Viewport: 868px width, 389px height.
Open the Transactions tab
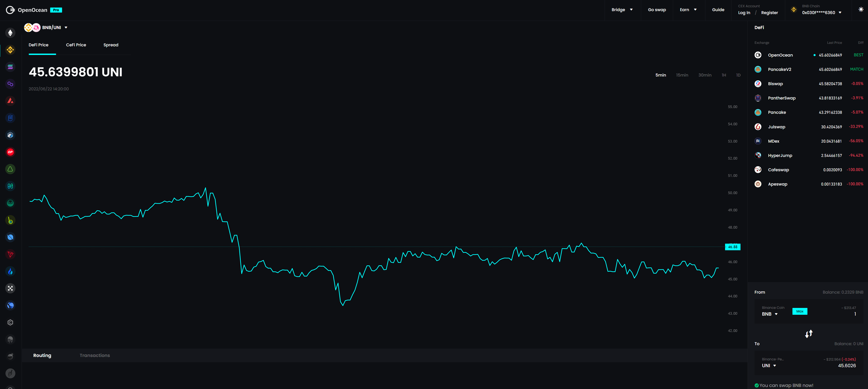[95, 355]
